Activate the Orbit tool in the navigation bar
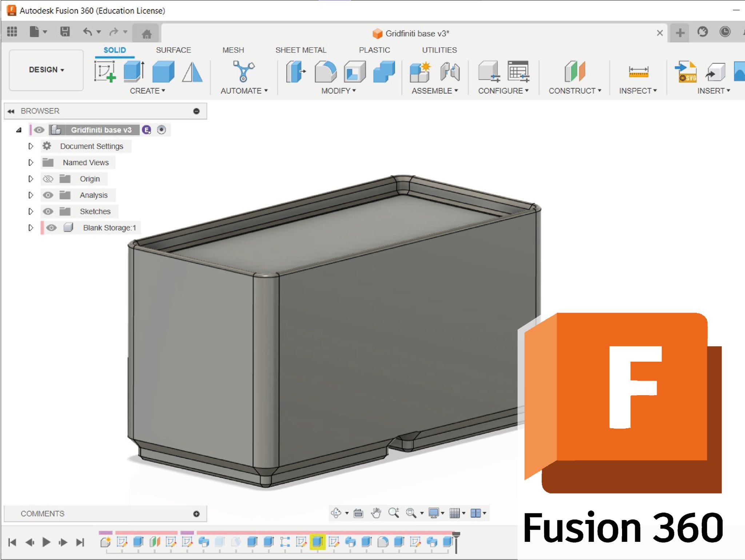Viewport: 745px width, 560px height. [x=336, y=513]
